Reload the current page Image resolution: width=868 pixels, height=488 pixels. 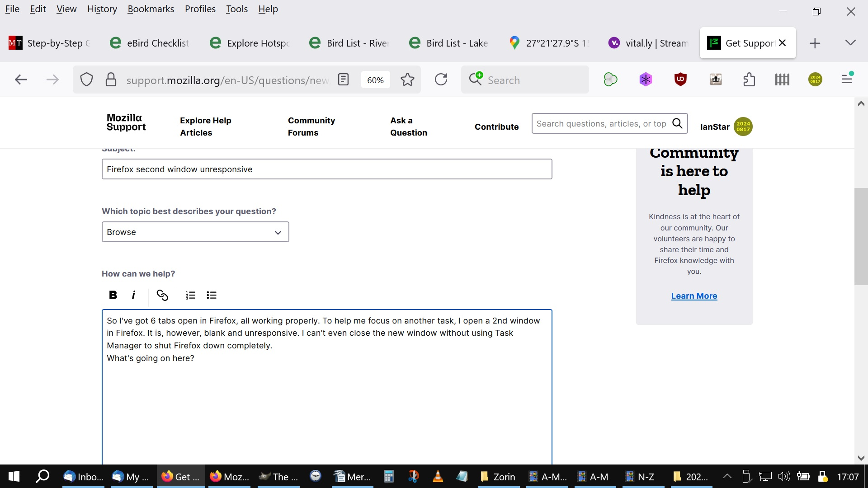(x=441, y=80)
